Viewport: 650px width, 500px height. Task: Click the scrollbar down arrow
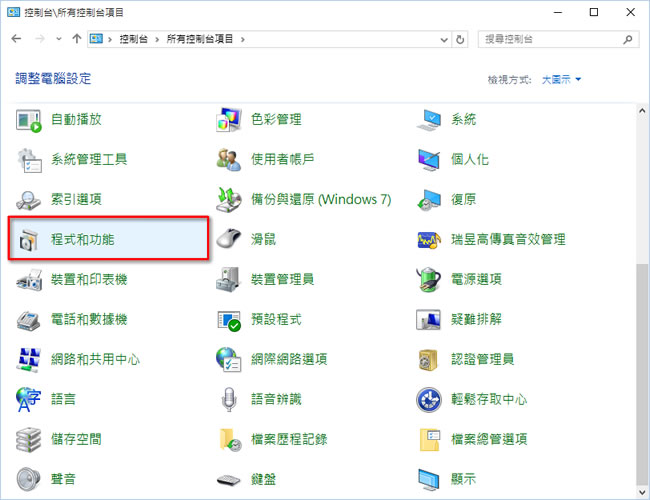(642, 493)
